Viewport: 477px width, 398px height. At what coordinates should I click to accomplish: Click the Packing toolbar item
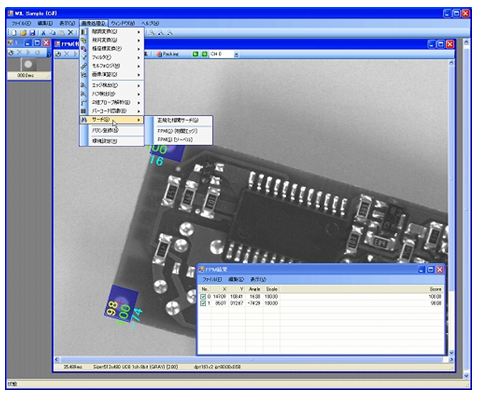coord(167,54)
